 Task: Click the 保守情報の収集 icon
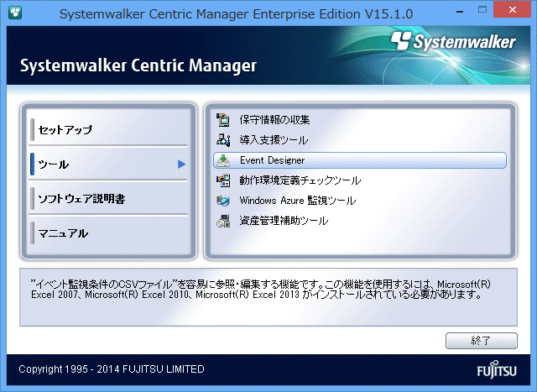point(223,119)
